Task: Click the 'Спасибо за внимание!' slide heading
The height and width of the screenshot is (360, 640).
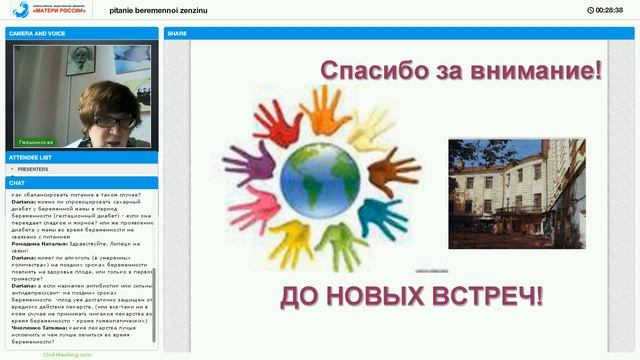Action: (461, 70)
